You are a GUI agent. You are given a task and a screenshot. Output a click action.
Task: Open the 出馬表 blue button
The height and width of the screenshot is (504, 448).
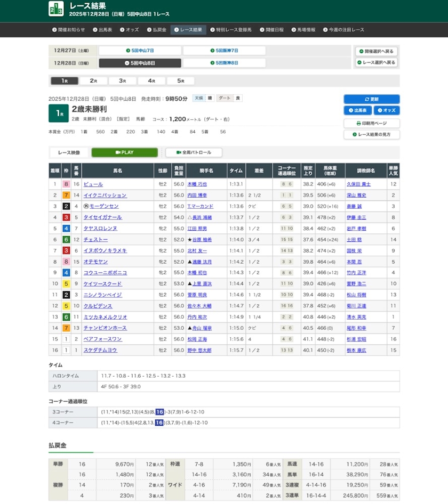[x=357, y=110]
